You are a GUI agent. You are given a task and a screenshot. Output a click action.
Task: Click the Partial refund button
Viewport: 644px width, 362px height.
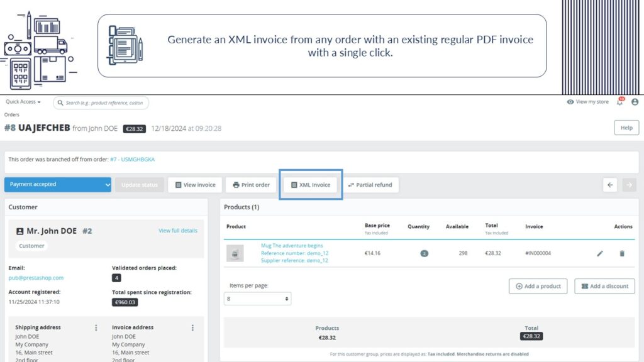pyautogui.click(x=370, y=185)
